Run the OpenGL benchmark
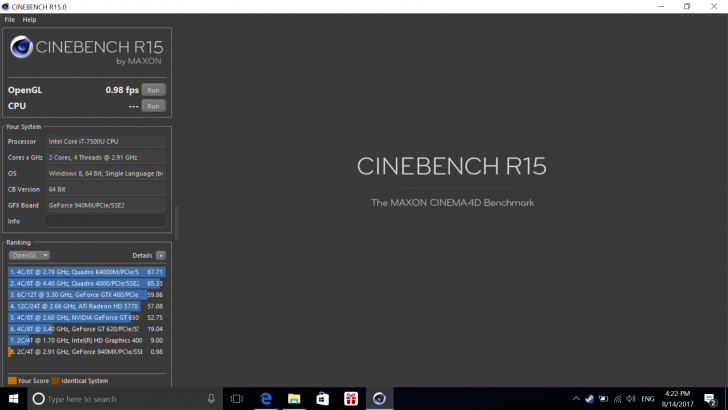Screen dimensions: 728x410 coord(153,90)
